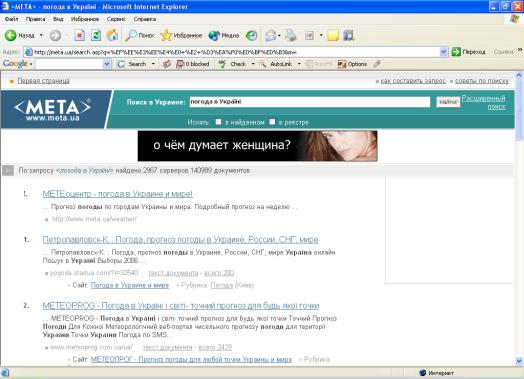Click the Forward arrow icon
The image size is (524, 379).
[55, 35]
